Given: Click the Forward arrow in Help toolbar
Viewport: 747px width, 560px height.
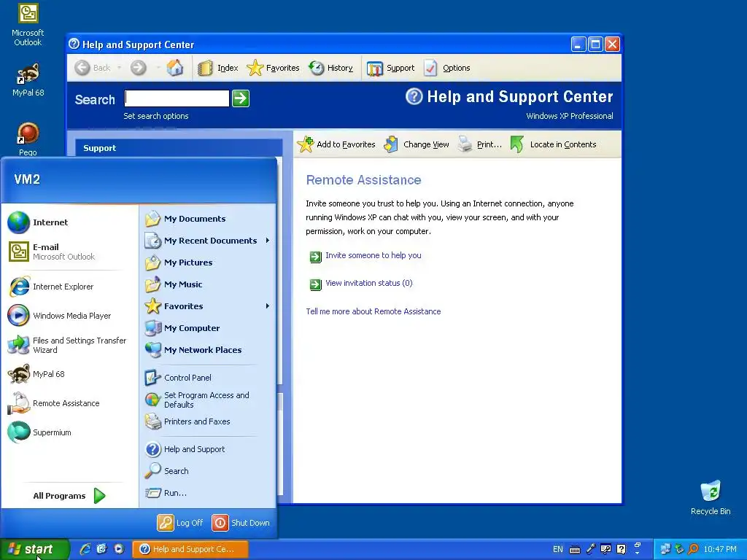Looking at the screenshot, I should [x=138, y=68].
